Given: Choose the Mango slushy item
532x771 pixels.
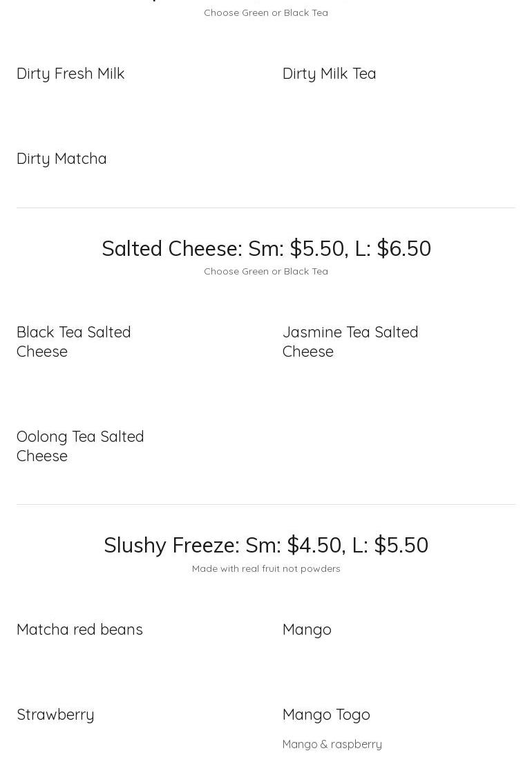Looking at the screenshot, I should (x=307, y=629).
